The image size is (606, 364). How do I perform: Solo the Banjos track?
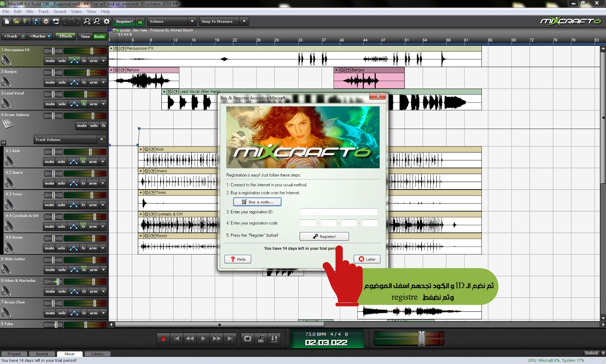pyautogui.click(x=62, y=82)
